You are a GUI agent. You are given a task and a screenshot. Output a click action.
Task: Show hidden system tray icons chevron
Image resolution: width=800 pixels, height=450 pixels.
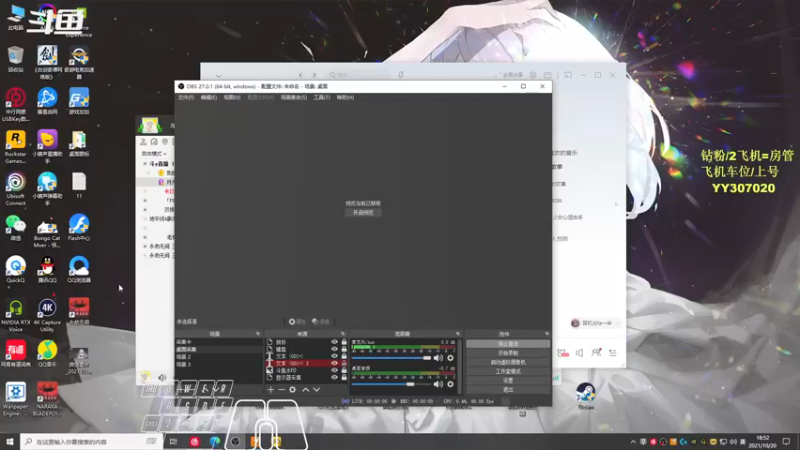[x=633, y=442]
